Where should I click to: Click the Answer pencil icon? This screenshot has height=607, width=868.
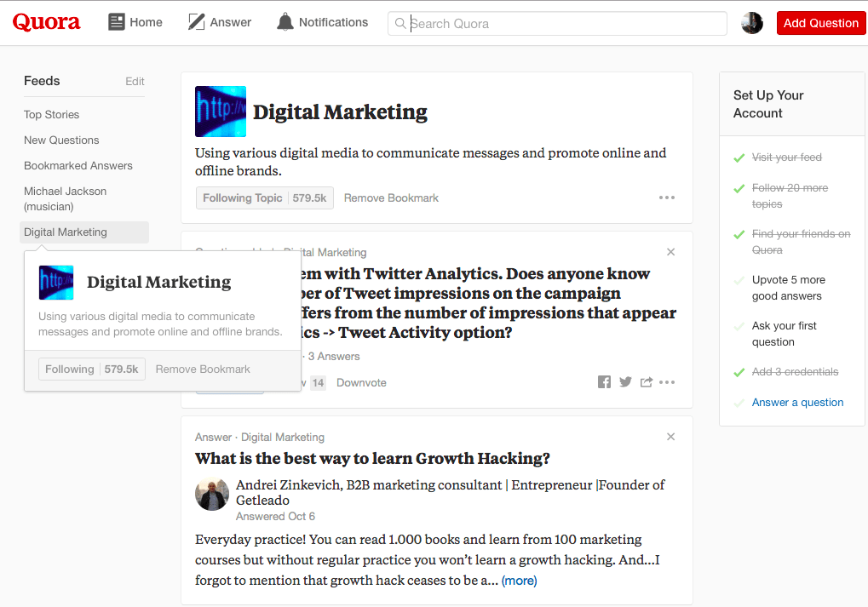point(197,22)
